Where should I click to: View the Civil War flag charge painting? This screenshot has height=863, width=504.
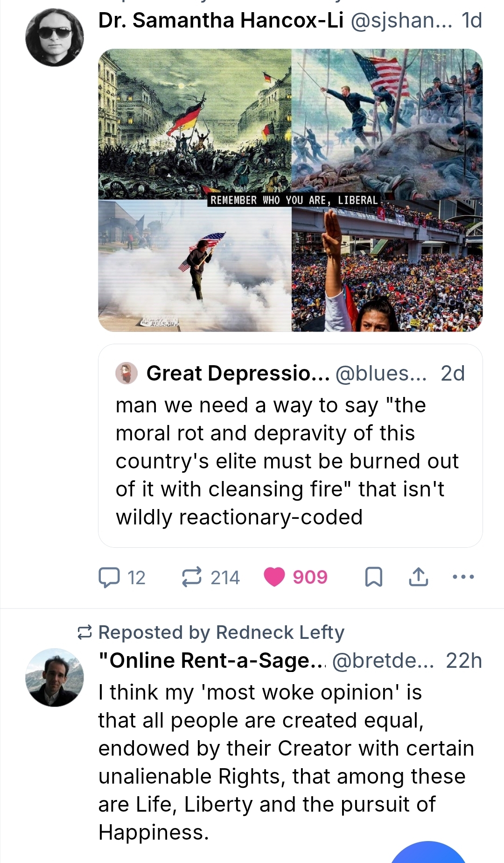click(387, 124)
